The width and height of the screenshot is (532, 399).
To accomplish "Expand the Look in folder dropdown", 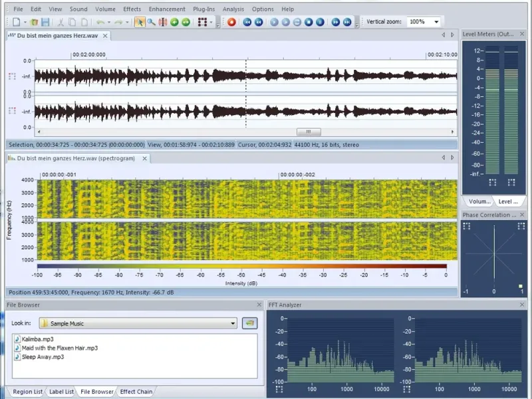I will (233, 323).
